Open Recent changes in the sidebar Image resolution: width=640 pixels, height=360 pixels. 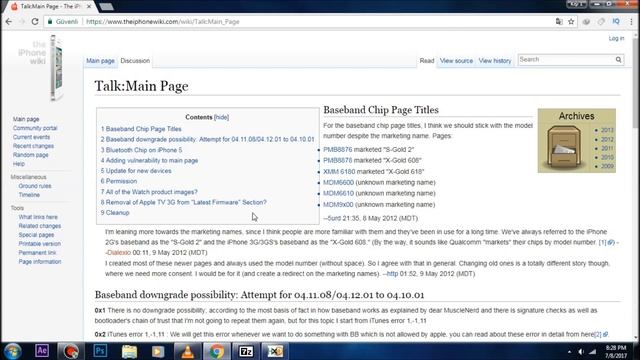click(x=33, y=146)
